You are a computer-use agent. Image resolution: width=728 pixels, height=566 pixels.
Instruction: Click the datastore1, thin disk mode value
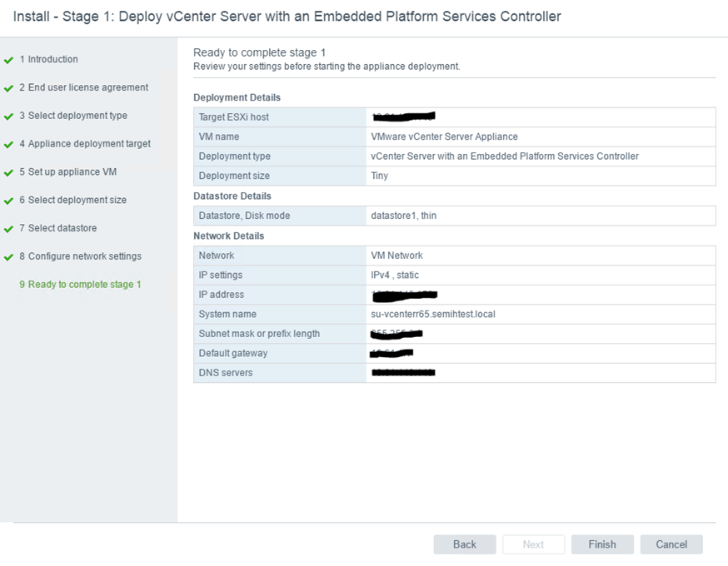[x=403, y=216]
